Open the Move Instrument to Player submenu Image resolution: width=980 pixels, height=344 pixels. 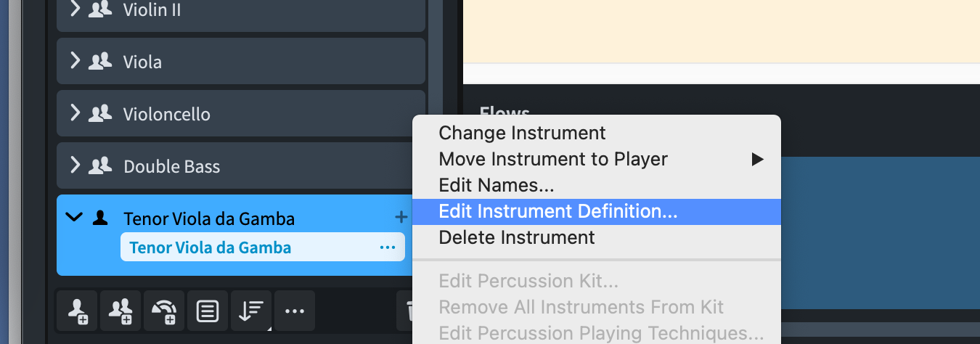point(553,159)
